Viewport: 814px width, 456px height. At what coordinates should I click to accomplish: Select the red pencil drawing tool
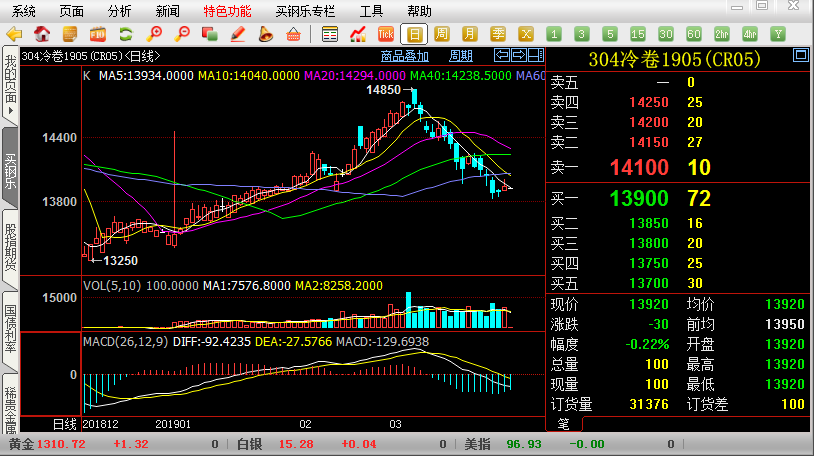(x=238, y=34)
